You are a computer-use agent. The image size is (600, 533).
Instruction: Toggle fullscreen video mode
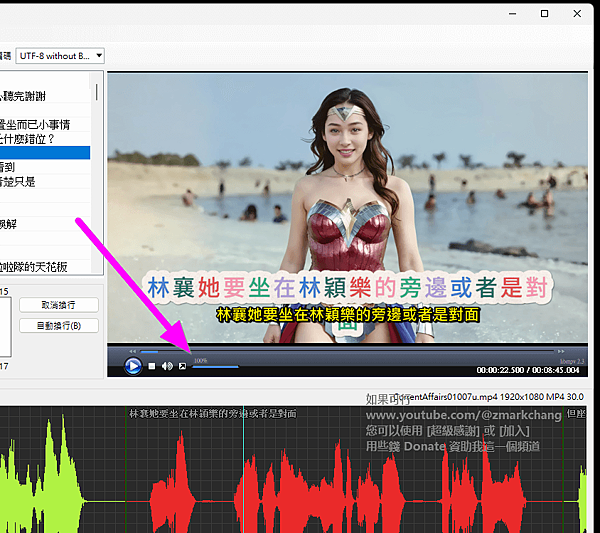(182, 366)
